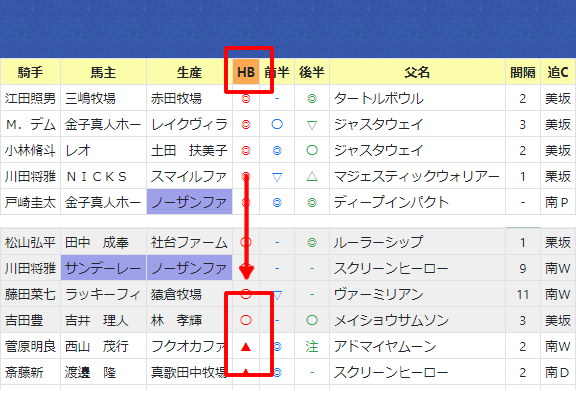Viewport: 576px width, 394px height.
Task: Click sire name メイショウサムソン
Action: click(391, 321)
